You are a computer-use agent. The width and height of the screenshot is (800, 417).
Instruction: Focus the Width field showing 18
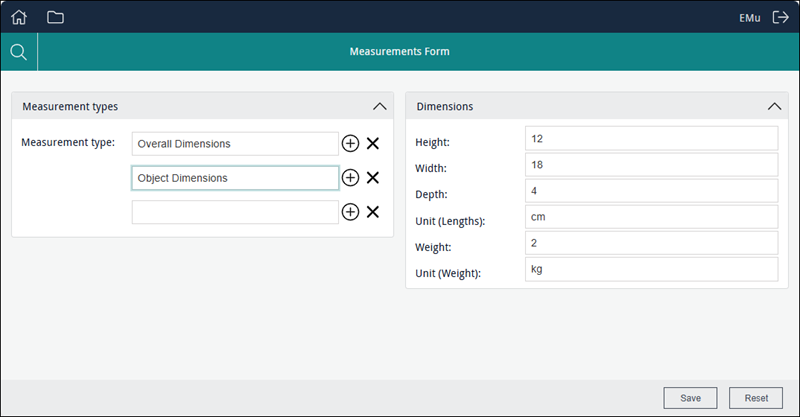pos(650,164)
